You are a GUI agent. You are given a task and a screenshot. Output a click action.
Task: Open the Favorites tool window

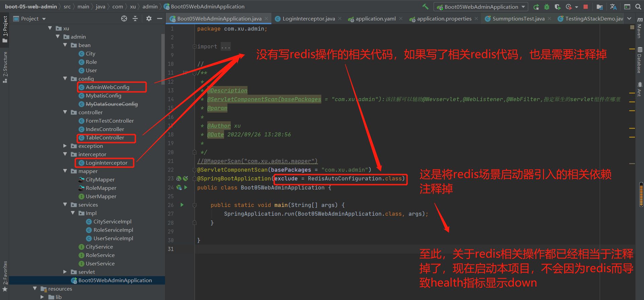point(5,276)
